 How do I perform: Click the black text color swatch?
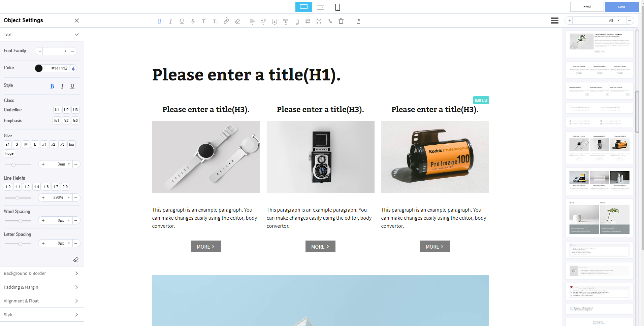(39, 68)
